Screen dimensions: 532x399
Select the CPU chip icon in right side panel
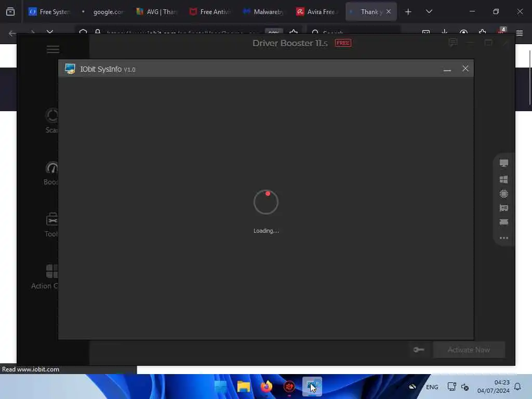(x=504, y=194)
